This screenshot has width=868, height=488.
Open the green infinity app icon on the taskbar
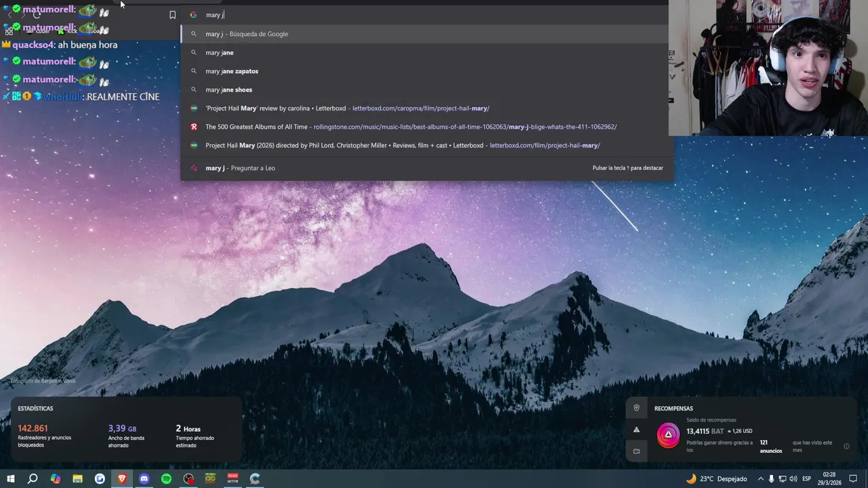click(210, 479)
